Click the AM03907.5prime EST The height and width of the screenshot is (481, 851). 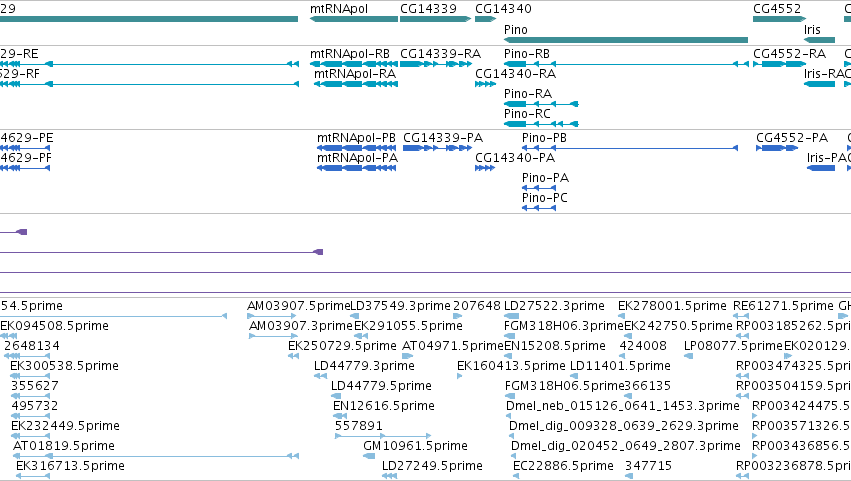[x=272, y=316]
